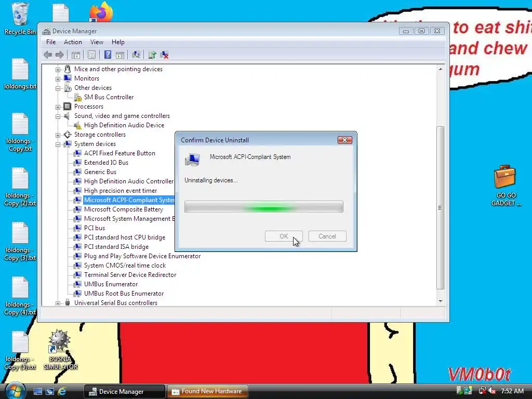Image resolution: width=532 pixels, height=399 pixels.
Task: Click the 7:52 AM taskbar clock
Action: tap(512, 391)
